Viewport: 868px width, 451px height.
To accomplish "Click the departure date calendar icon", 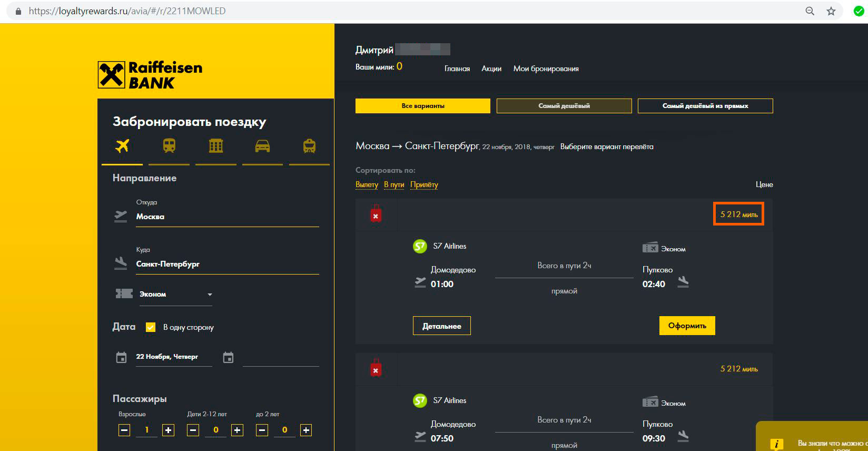I will 121,358.
